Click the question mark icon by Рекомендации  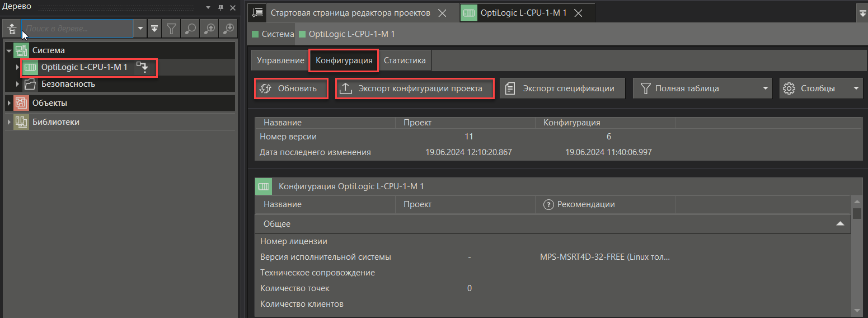point(548,204)
